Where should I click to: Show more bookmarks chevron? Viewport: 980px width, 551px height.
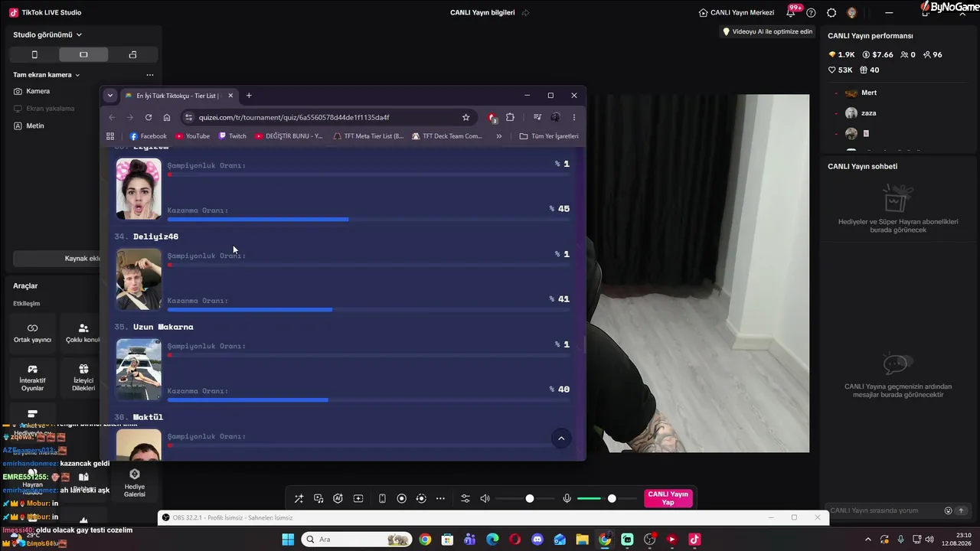pos(499,136)
